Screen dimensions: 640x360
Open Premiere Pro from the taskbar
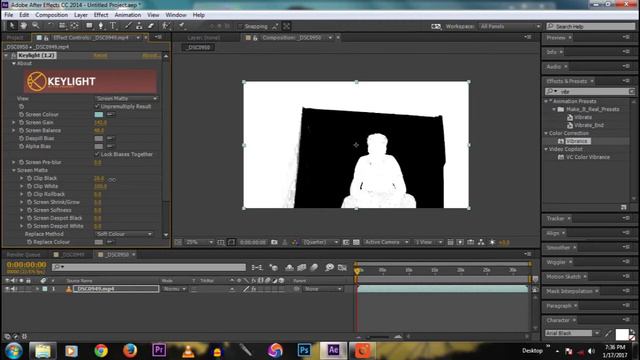tap(159, 350)
